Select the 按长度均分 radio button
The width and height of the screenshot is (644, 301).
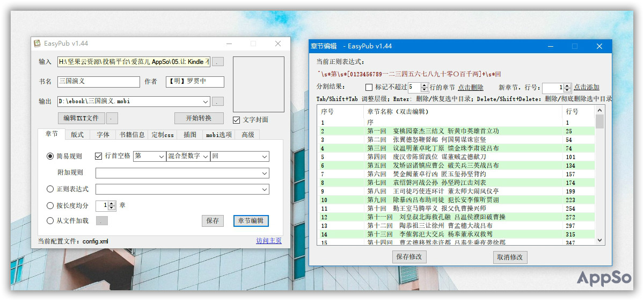(50, 205)
